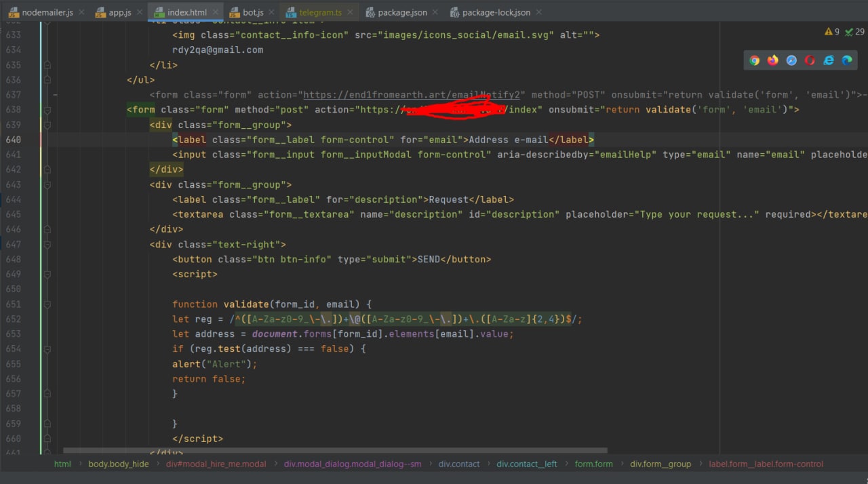The height and width of the screenshot is (484, 868).
Task: Switch to package.json tab
Action: [x=402, y=12]
